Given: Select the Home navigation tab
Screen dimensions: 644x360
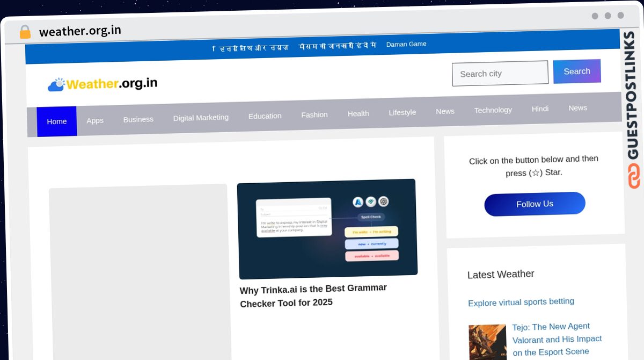Looking at the screenshot, I should (56, 121).
